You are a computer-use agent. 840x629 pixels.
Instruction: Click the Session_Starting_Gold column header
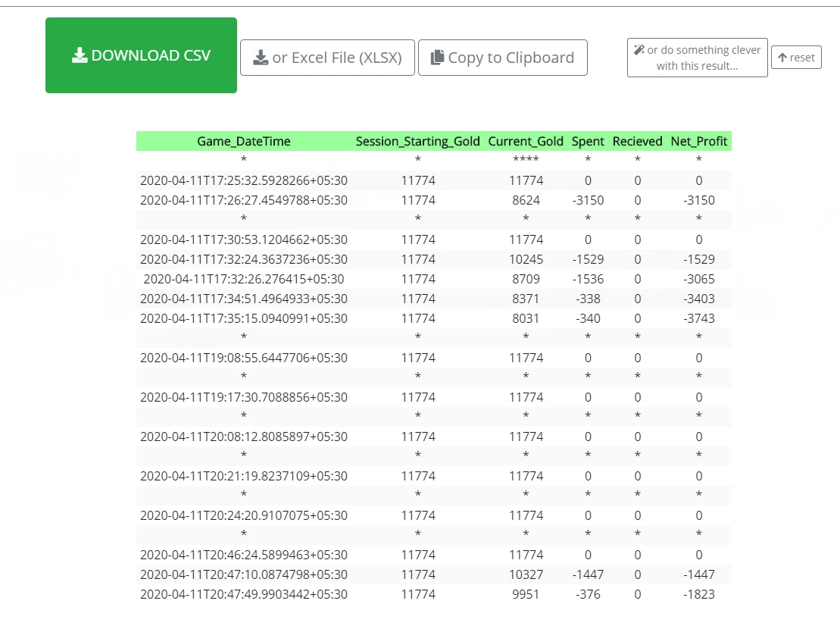[418, 141]
